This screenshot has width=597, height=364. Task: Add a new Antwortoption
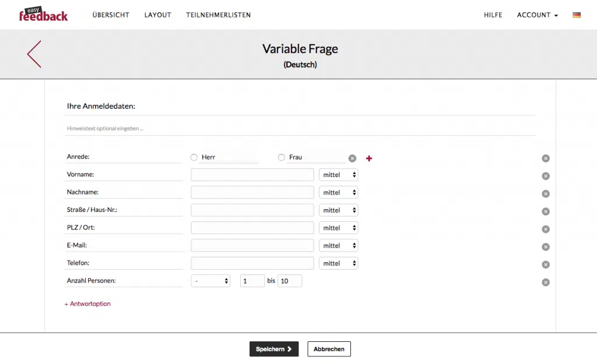click(x=87, y=303)
